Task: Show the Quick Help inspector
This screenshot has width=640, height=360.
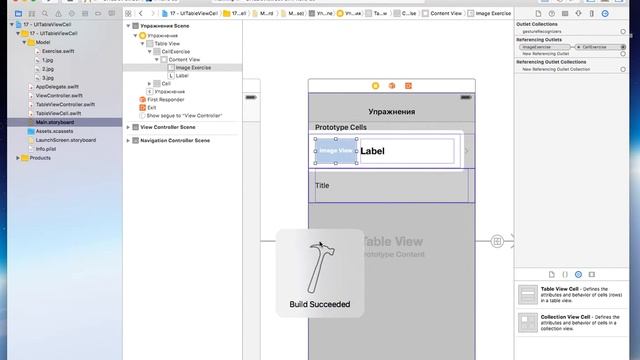Action: [552, 13]
